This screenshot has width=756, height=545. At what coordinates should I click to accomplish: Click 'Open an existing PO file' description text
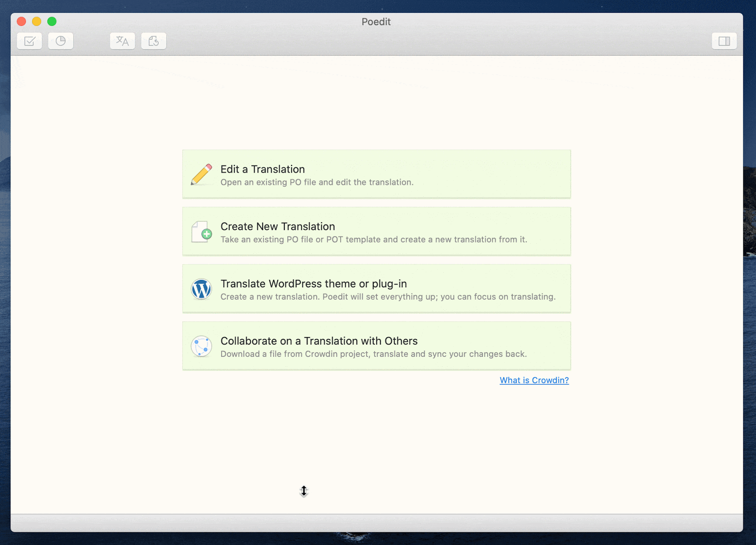pos(317,182)
